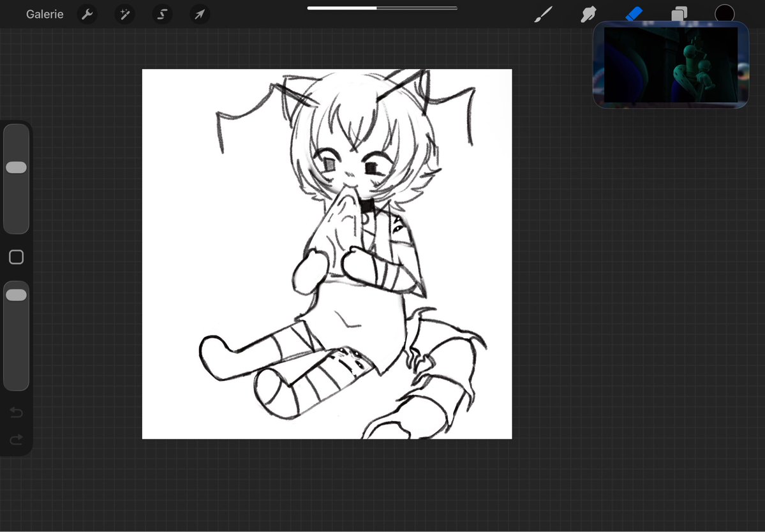
Task: Tap the drawing canvas on the character's face
Action: coord(352,168)
